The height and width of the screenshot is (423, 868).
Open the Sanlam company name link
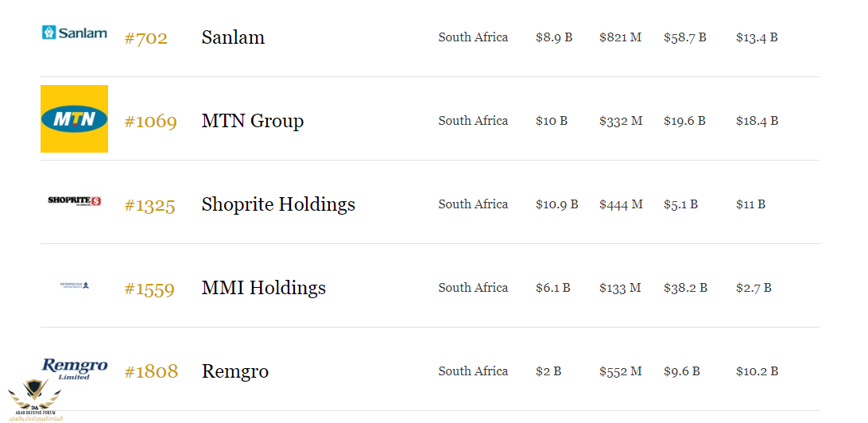click(x=233, y=37)
